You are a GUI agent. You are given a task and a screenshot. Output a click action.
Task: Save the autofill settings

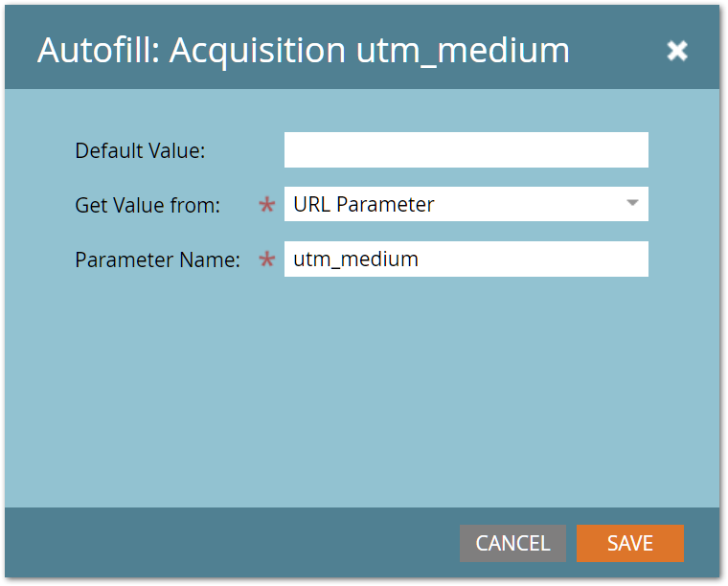629,543
